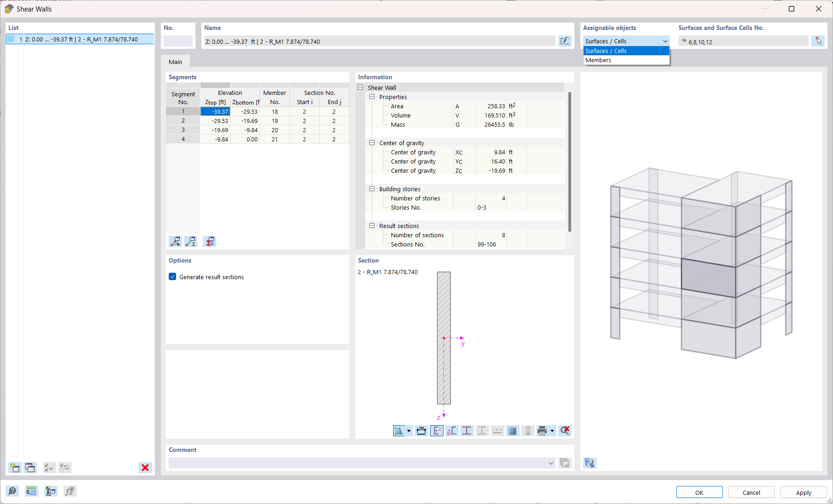Screen dimensions: 833x504
Task: Apply the shear wall changes
Action: [803, 492]
